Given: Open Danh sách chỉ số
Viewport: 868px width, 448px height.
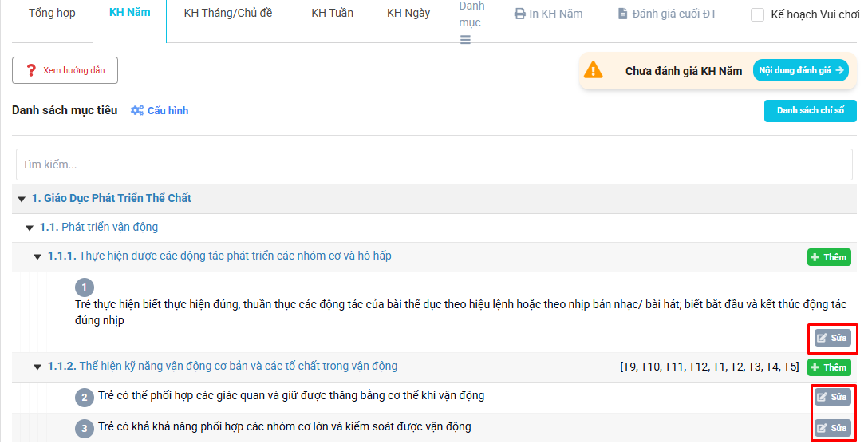Looking at the screenshot, I should 811,111.
